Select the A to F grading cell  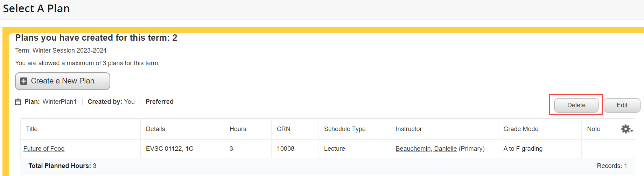coord(523,149)
